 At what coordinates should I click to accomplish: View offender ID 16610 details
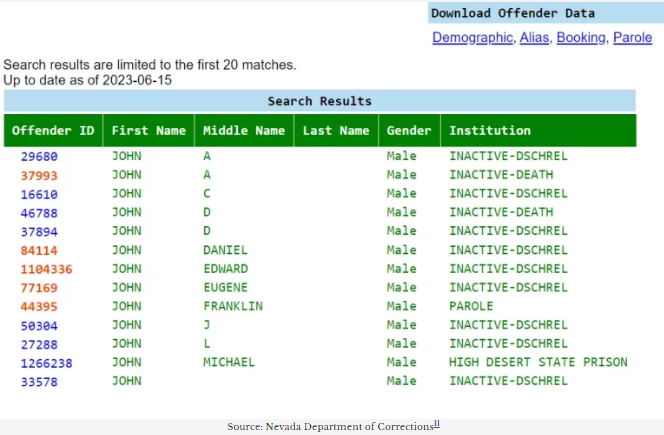point(37,194)
